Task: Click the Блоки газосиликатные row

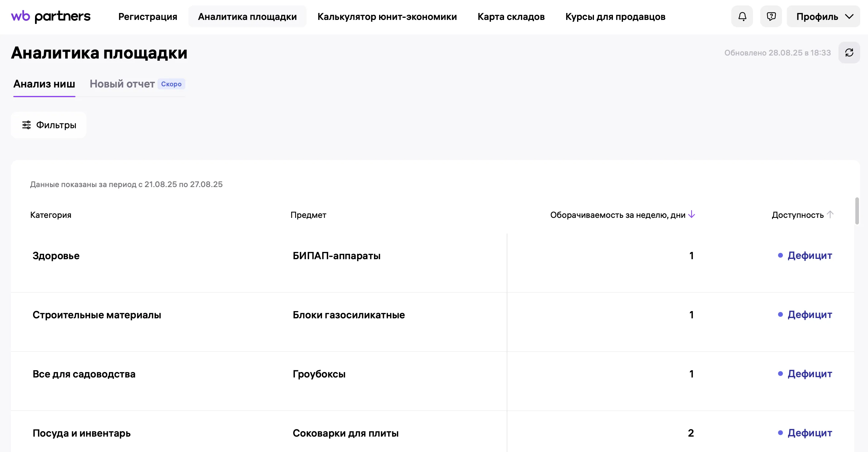Action: [x=348, y=315]
